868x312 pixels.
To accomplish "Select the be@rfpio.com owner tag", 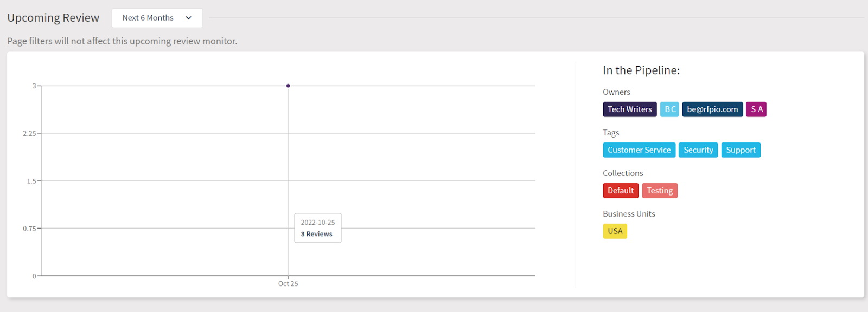I will click(x=712, y=109).
